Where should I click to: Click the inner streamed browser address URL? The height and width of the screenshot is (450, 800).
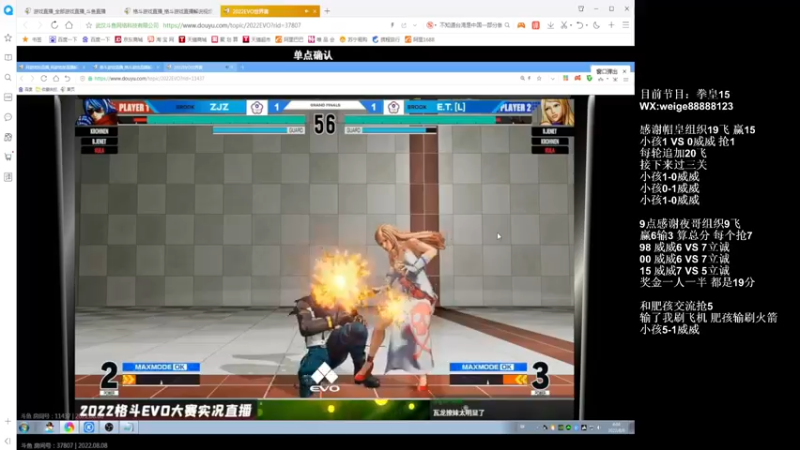(149, 79)
